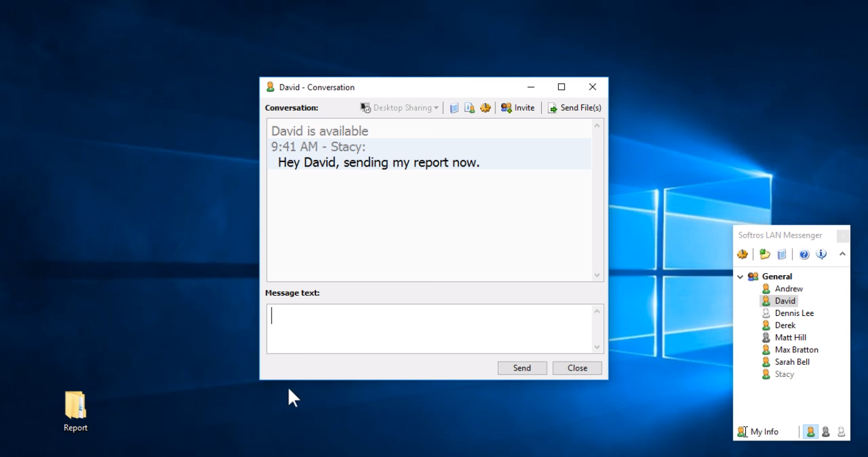Click the Send File(s) button
This screenshot has width=868, height=457.
[575, 108]
